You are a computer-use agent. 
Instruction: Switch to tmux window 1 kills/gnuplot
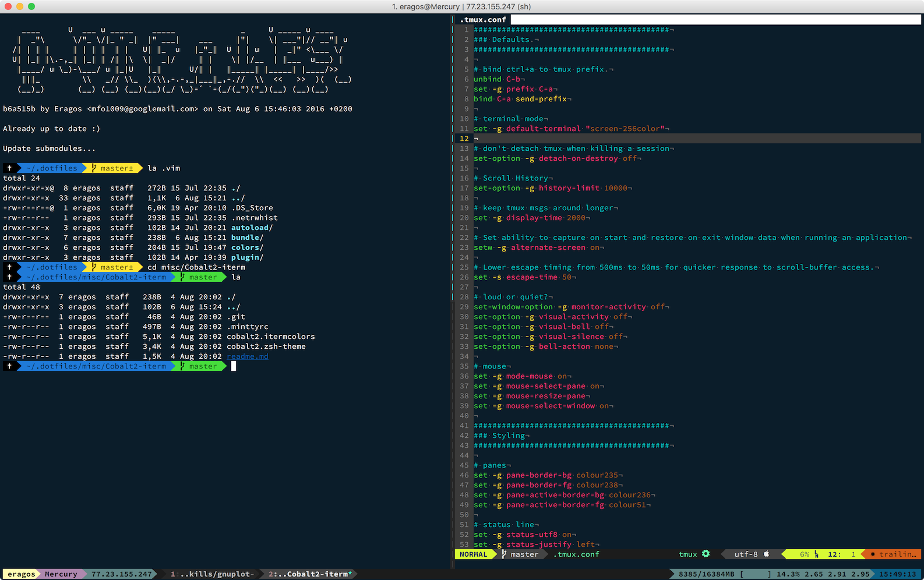[x=212, y=574]
